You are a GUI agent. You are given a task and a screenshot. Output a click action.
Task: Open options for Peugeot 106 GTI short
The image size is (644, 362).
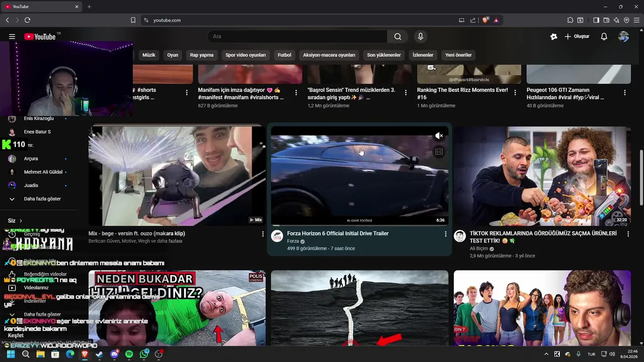[x=625, y=93]
